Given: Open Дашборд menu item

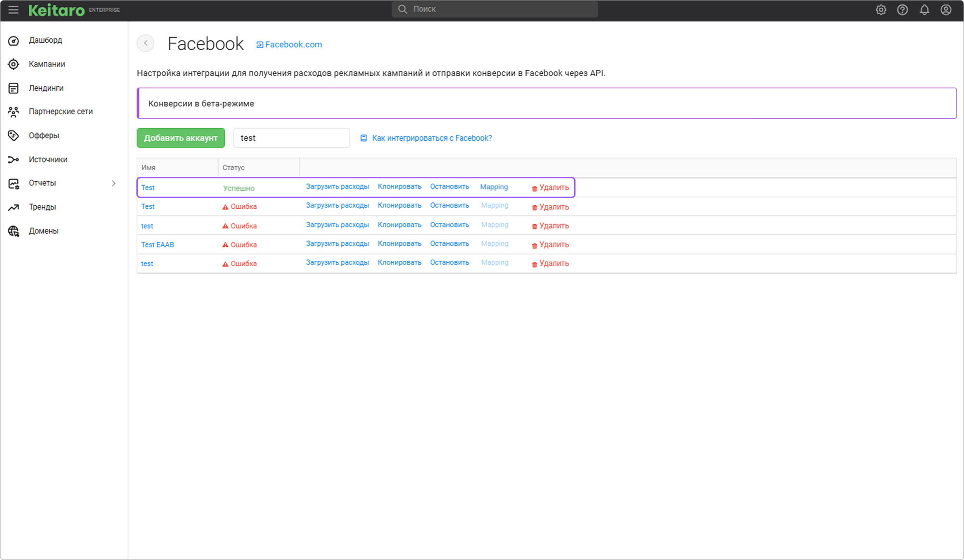Looking at the screenshot, I should [45, 40].
